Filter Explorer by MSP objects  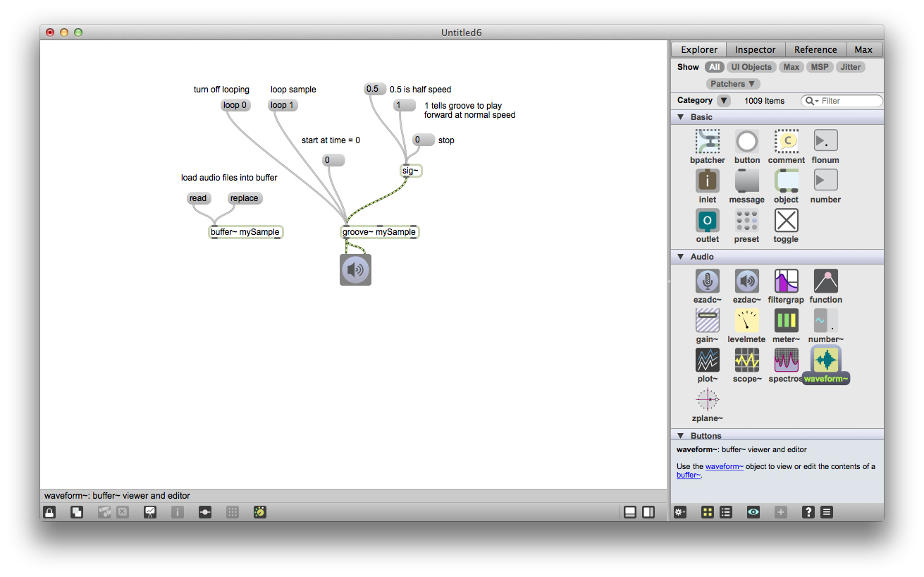tap(820, 67)
